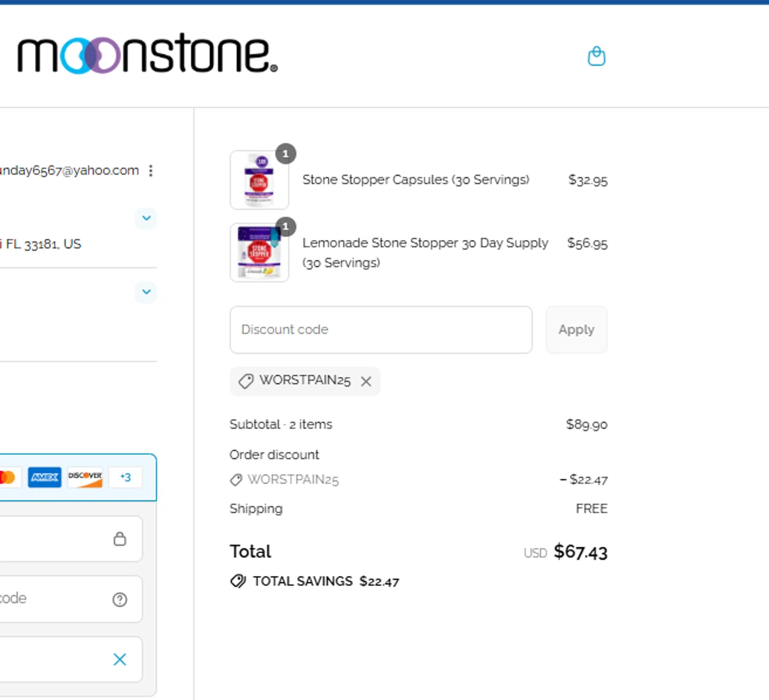Click the Total Savings tag icon

238,581
